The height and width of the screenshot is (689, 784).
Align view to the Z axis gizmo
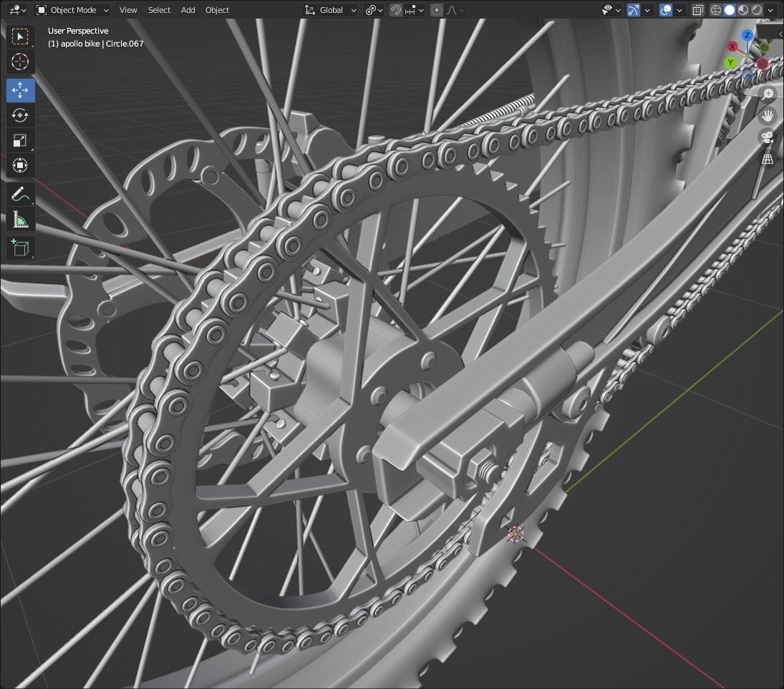pyautogui.click(x=747, y=36)
